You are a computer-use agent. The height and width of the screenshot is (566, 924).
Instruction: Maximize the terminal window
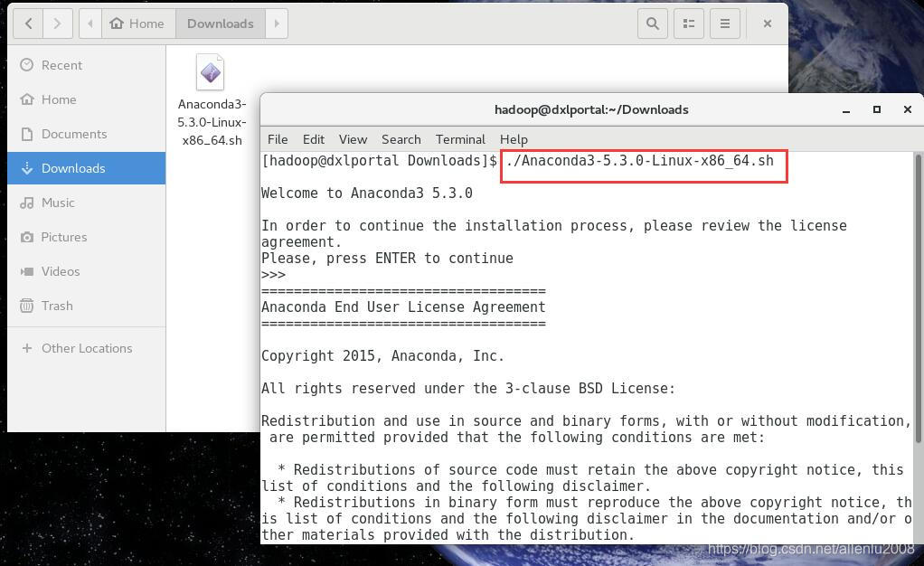(x=877, y=109)
